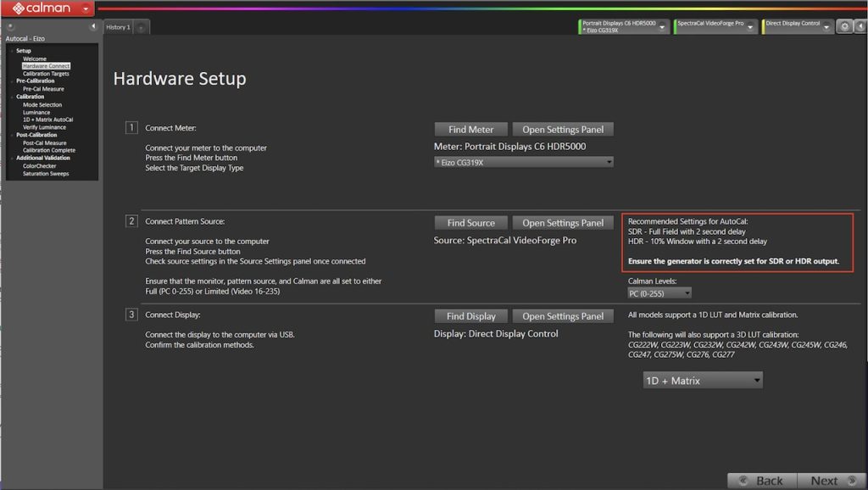The image size is (868, 490).
Task: Click the "Meter: Portrait Displays C6 HDR5000" text
Action: tap(509, 147)
